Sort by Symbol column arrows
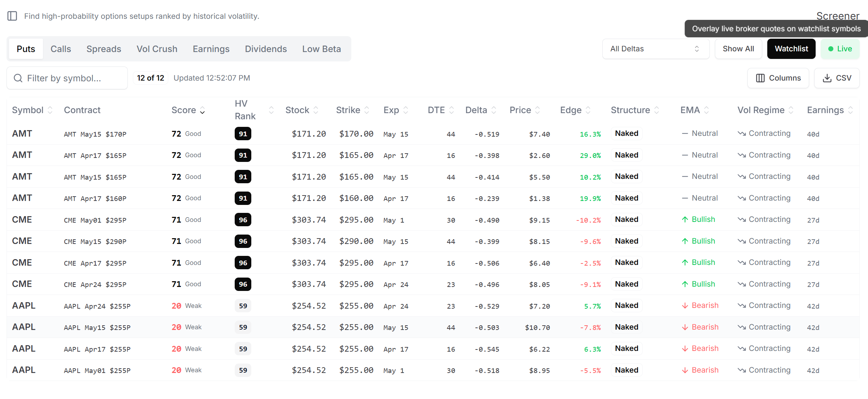Viewport: 868px width, 399px height. tap(50, 110)
